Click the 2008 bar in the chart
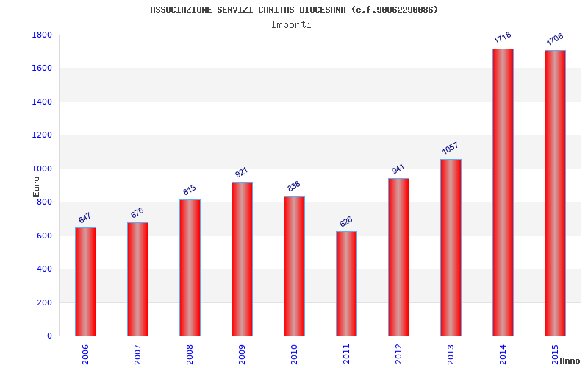Viewport: 588px width, 368px height. pos(190,268)
